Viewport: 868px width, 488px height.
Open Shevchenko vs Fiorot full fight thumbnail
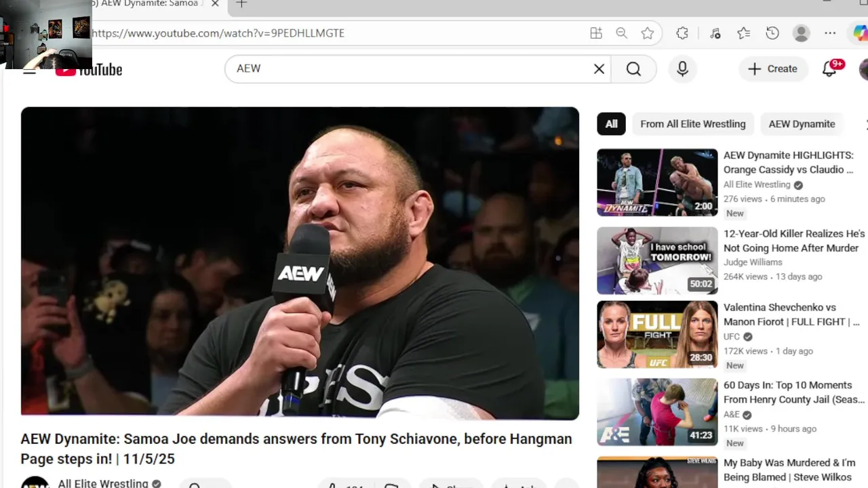657,334
